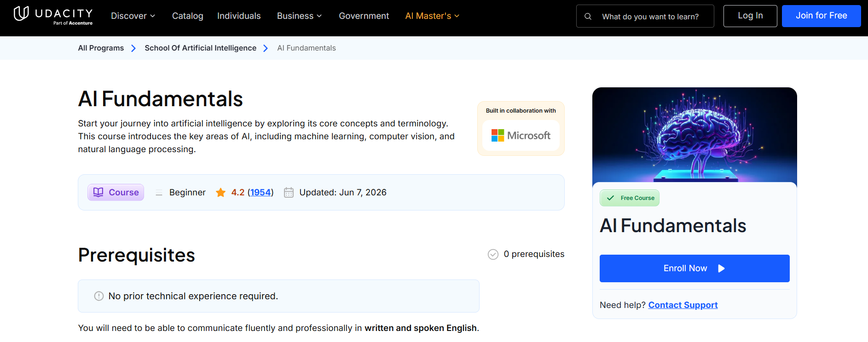Screen dimensions: 868x342
Task: Click the green checkmark in Free Course badge
Action: pyautogui.click(x=611, y=198)
